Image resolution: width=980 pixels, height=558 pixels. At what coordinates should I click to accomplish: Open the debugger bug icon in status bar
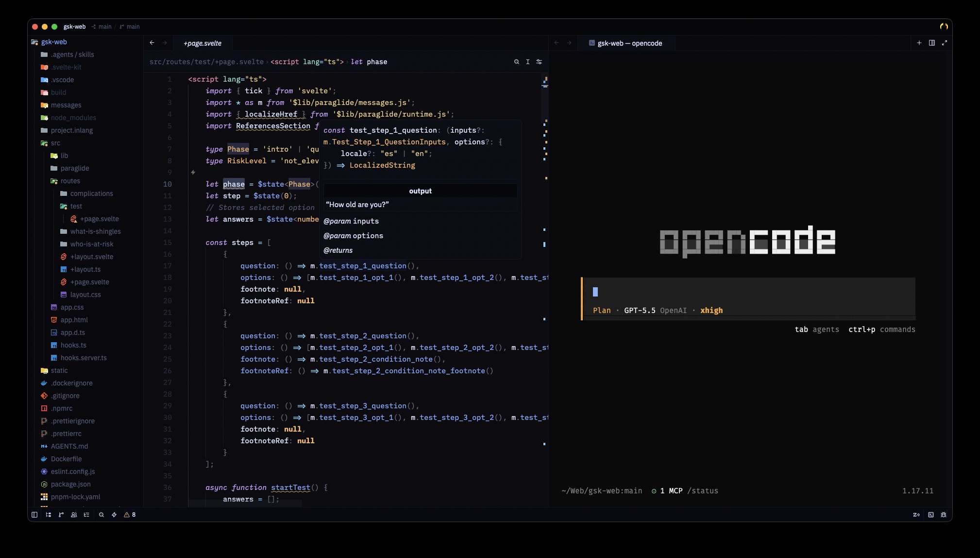tap(944, 515)
